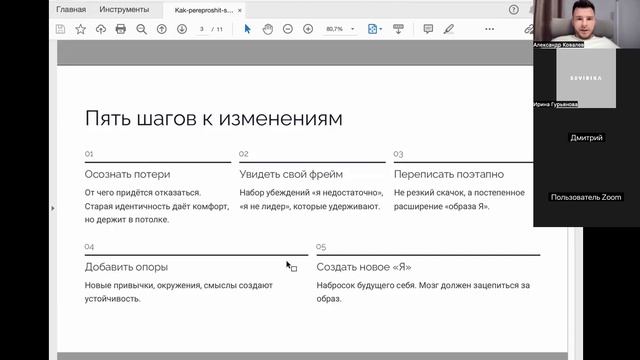Open the Главная tab

click(x=71, y=9)
